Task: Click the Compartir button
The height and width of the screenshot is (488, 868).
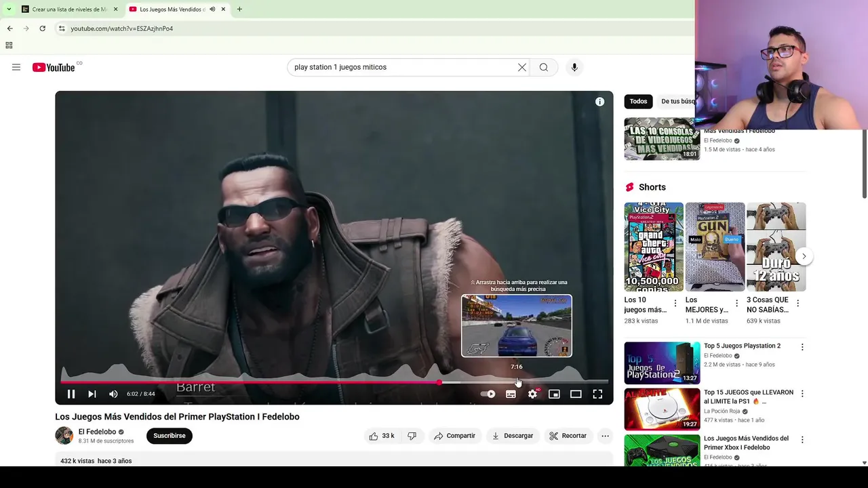Action: (454, 436)
